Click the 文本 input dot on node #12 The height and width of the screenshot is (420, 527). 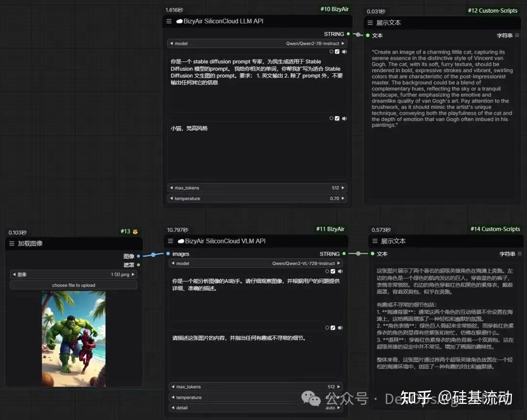point(368,35)
